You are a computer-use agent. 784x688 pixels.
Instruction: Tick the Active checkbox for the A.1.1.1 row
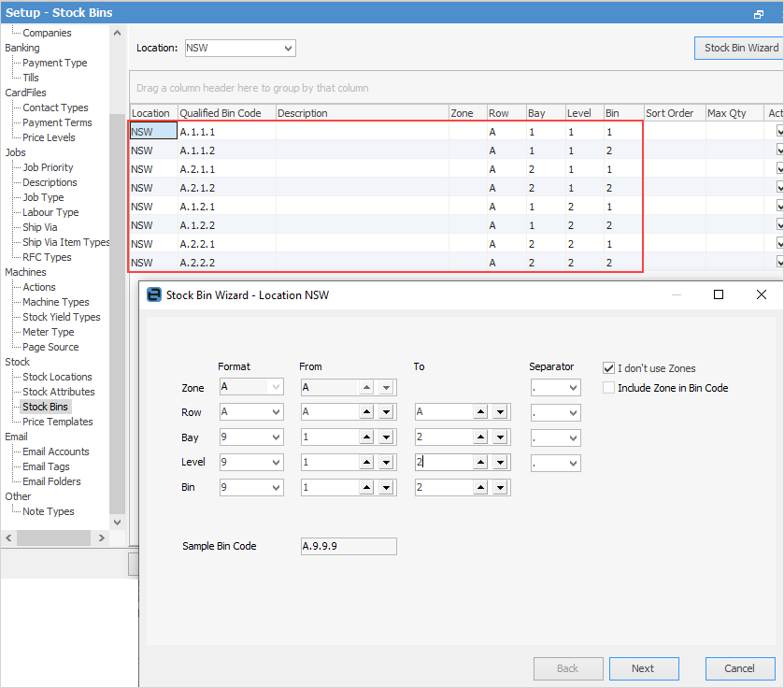(x=780, y=132)
